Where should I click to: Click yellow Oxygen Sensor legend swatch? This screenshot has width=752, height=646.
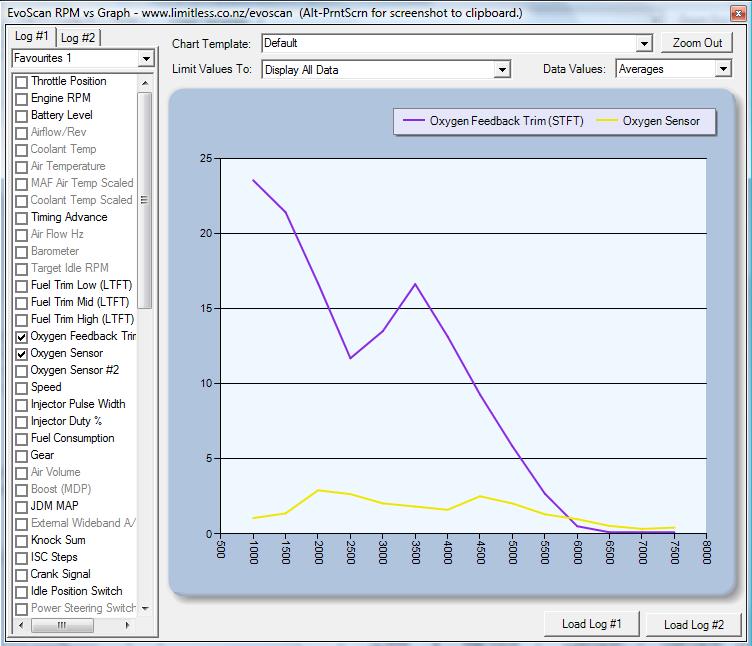tap(607, 121)
